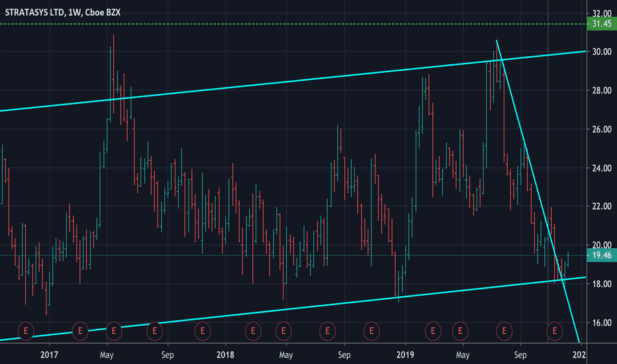Click the earnings E marker just before Sep 2018
Viewport: 617px width, 364px height.
pyautogui.click(x=328, y=331)
